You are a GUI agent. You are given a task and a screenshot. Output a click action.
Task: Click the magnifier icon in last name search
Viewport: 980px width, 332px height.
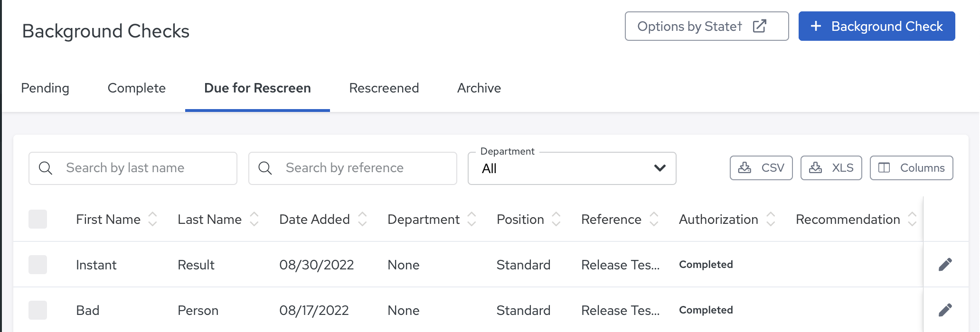tap(46, 168)
